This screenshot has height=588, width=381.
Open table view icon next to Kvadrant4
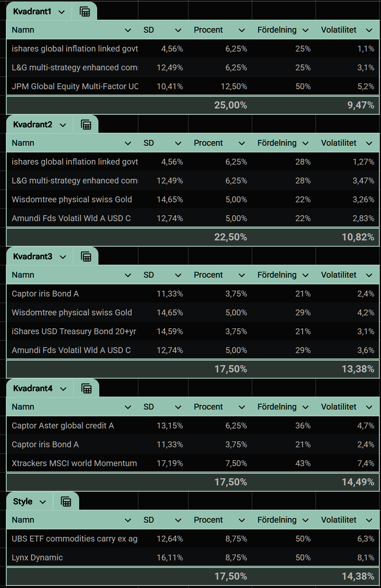pyautogui.click(x=86, y=389)
